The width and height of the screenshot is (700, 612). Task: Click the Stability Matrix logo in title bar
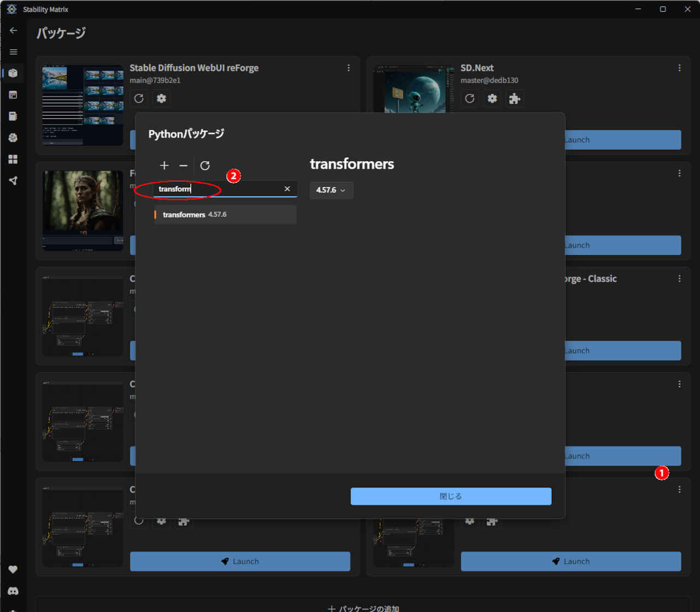point(11,9)
